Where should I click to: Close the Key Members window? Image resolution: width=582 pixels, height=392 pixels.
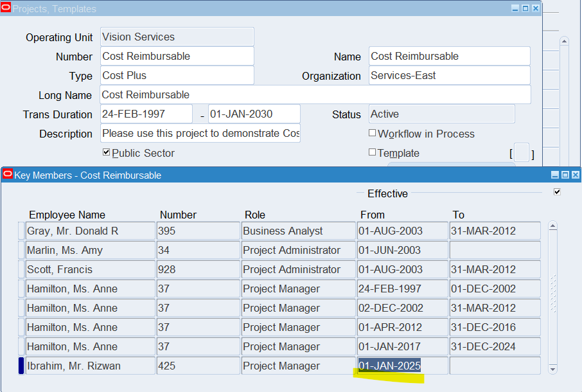coord(575,175)
